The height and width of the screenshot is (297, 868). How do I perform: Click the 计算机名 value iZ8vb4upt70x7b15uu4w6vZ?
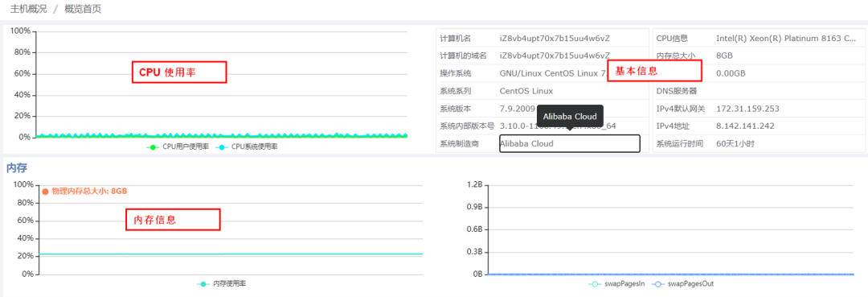click(x=554, y=39)
